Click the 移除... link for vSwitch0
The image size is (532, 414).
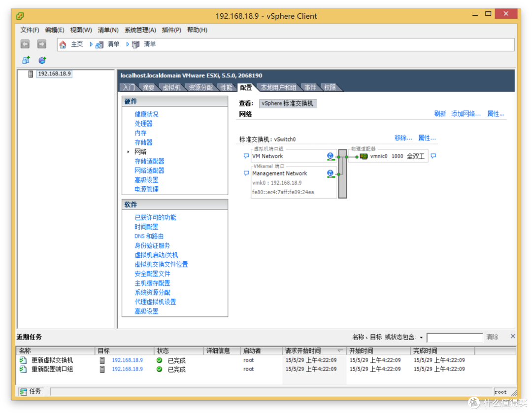(403, 138)
